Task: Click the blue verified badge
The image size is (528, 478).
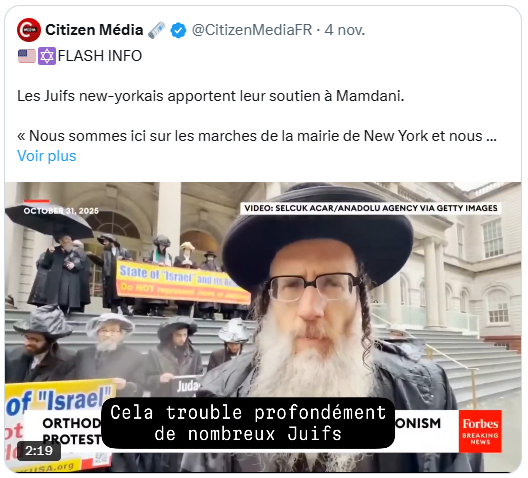Action: [178, 30]
